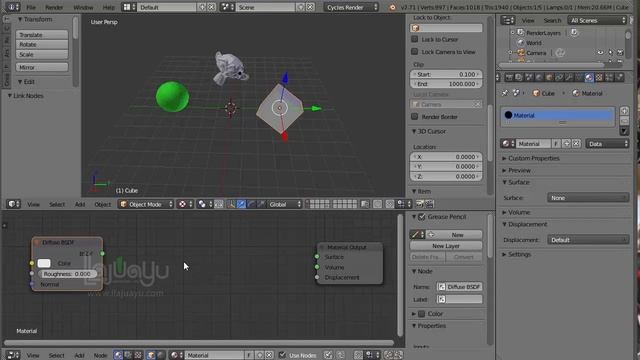
Task: Open the Render menu
Action: (54, 7)
